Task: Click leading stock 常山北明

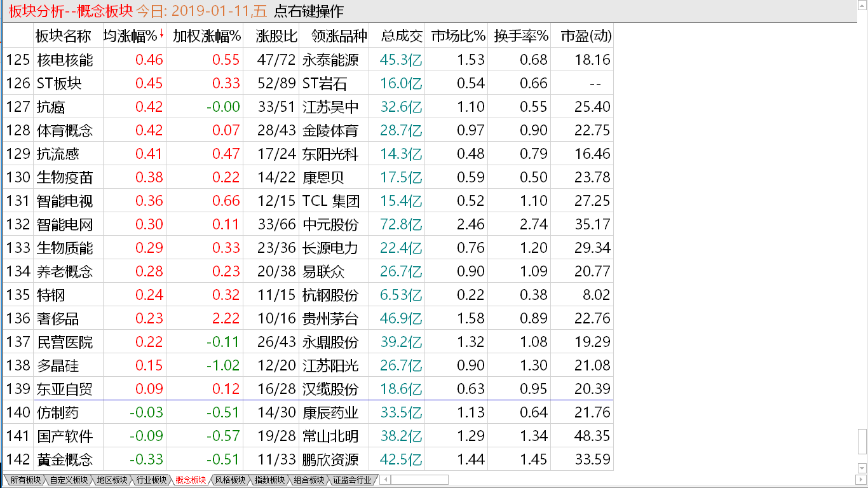Action: click(330, 436)
